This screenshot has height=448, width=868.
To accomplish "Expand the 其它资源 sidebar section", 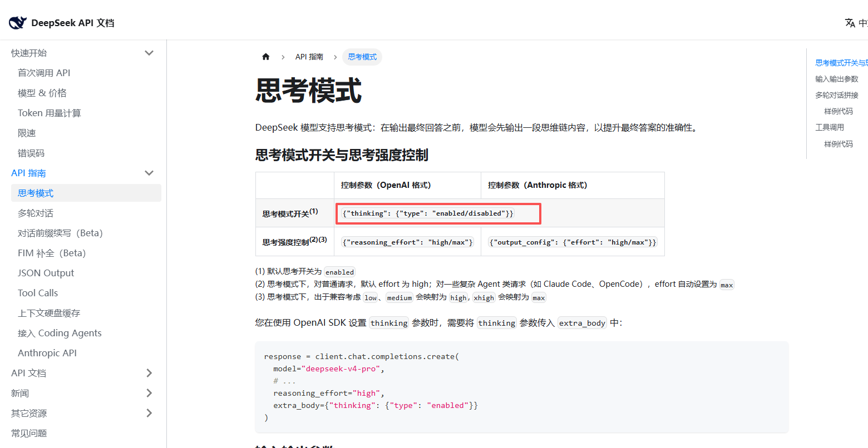I will click(149, 413).
